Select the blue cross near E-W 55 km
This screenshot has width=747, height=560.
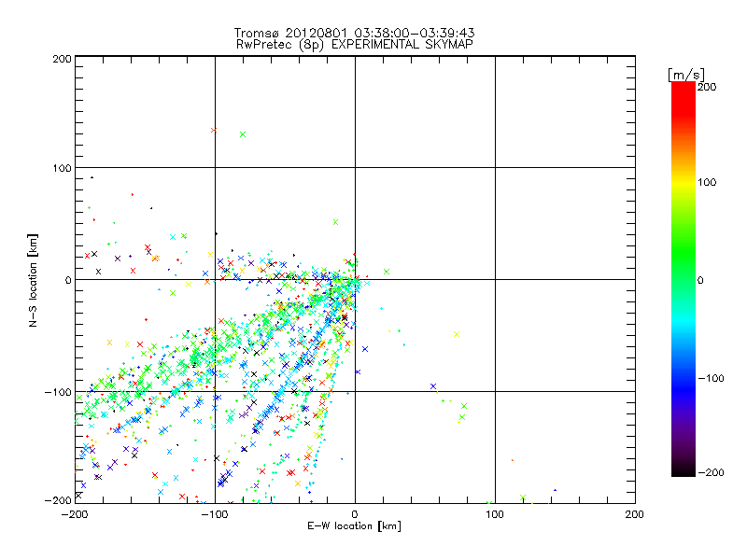tap(433, 386)
